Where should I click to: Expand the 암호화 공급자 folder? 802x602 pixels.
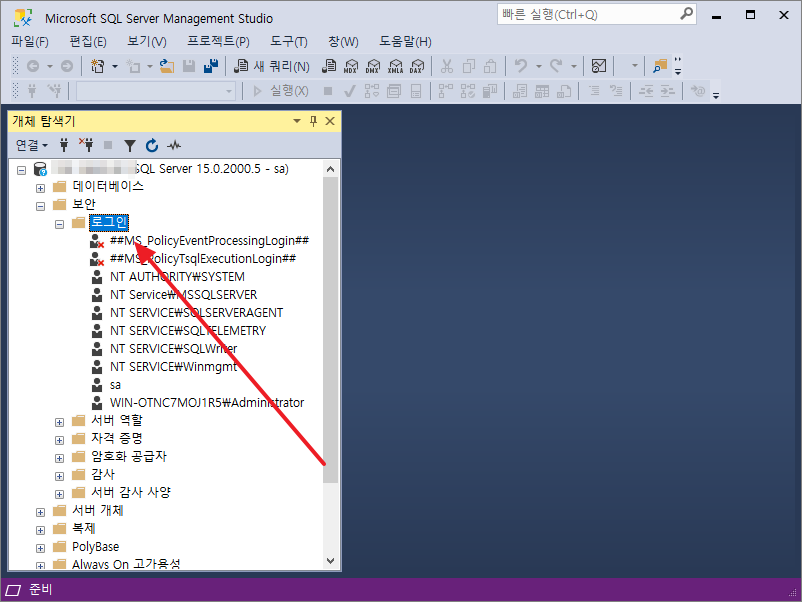coord(59,458)
